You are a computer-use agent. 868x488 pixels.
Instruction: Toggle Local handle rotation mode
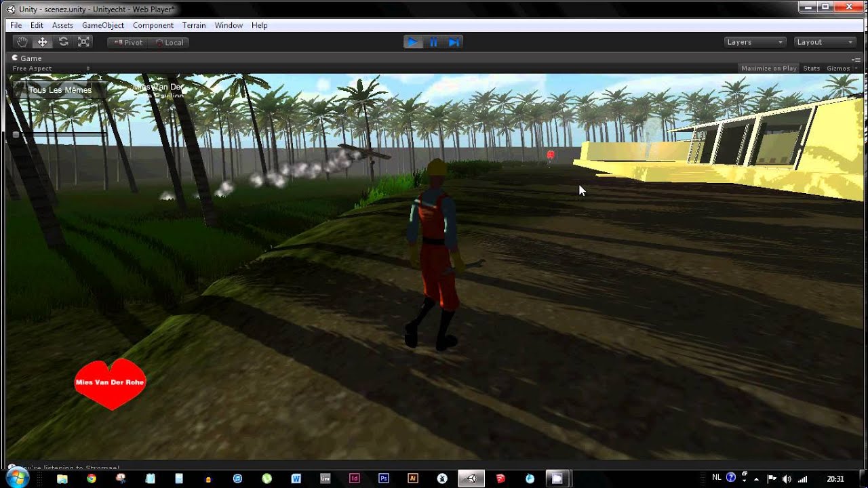pyautogui.click(x=170, y=42)
